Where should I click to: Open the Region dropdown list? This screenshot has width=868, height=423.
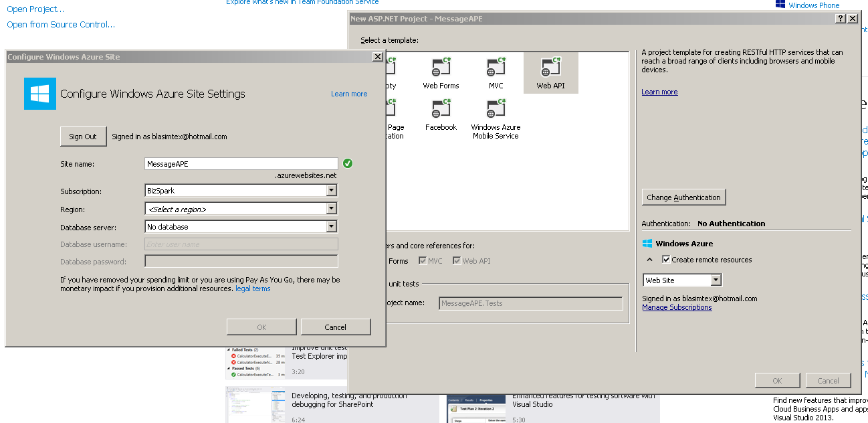click(x=331, y=209)
